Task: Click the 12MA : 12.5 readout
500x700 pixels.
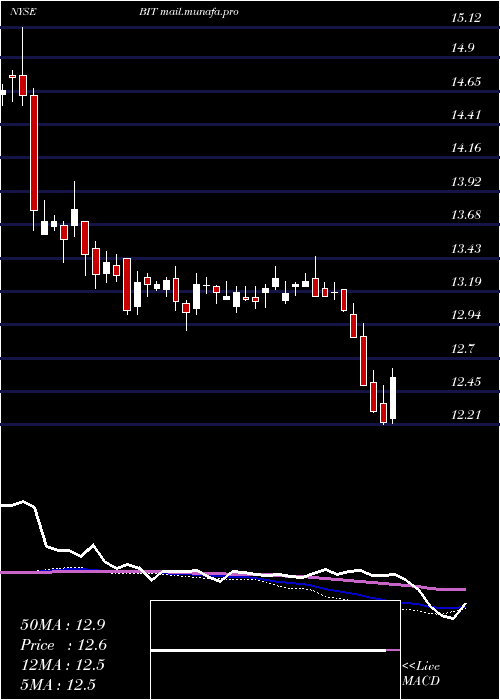Action: click(62, 665)
